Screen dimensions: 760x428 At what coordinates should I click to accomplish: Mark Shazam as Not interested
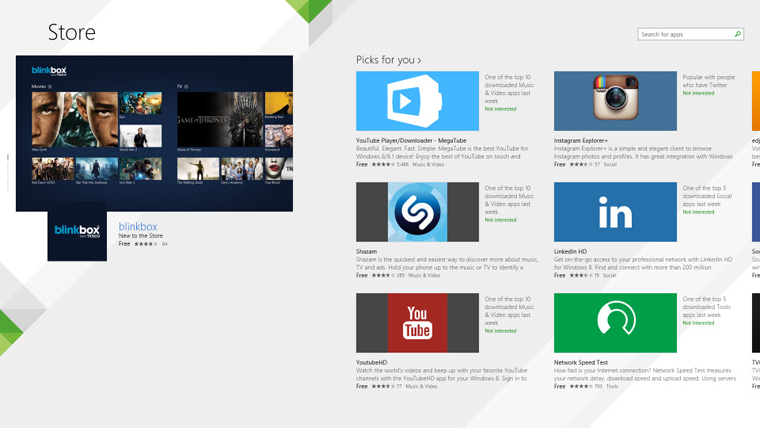coord(501,220)
